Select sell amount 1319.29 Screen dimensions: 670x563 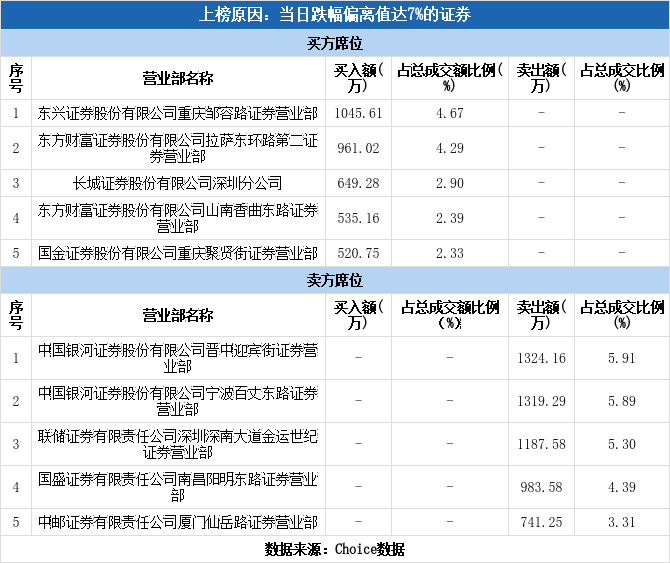pyautogui.click(x=541, y=401)
